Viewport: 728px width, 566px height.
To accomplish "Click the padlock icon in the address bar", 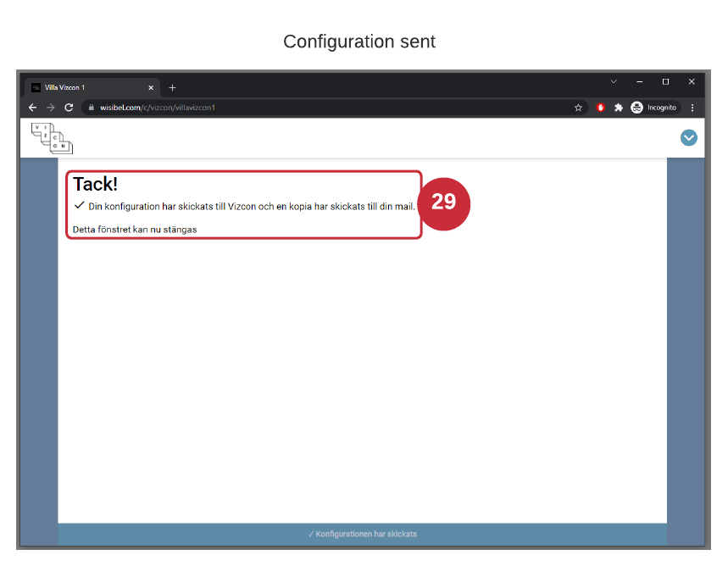I will click(91, 108).
